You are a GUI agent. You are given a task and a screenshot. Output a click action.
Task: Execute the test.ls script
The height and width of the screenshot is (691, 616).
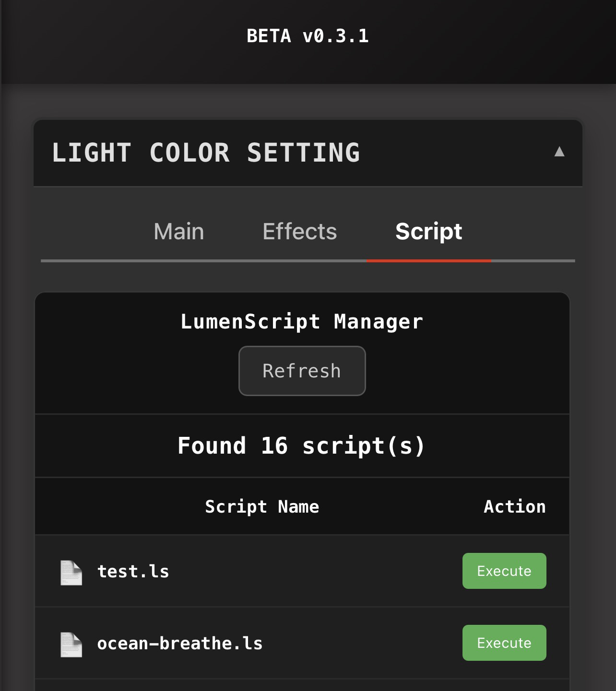(504, 571)
